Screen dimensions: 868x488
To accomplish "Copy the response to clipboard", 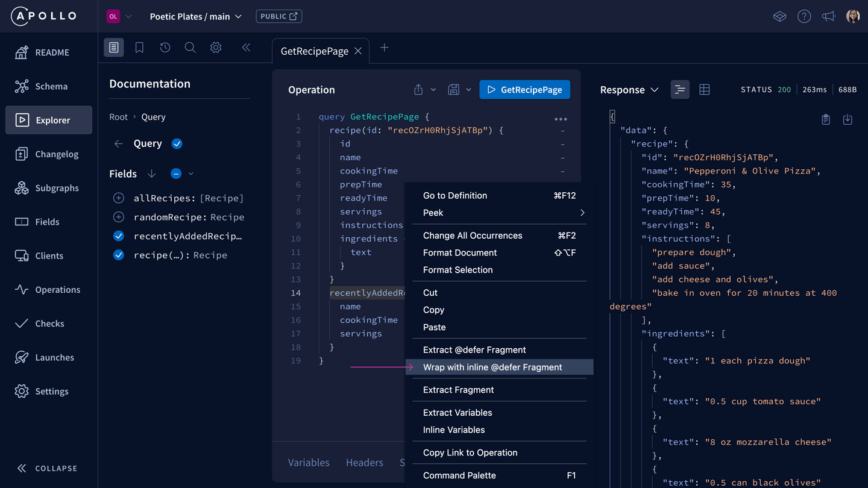I will (826, 119).
